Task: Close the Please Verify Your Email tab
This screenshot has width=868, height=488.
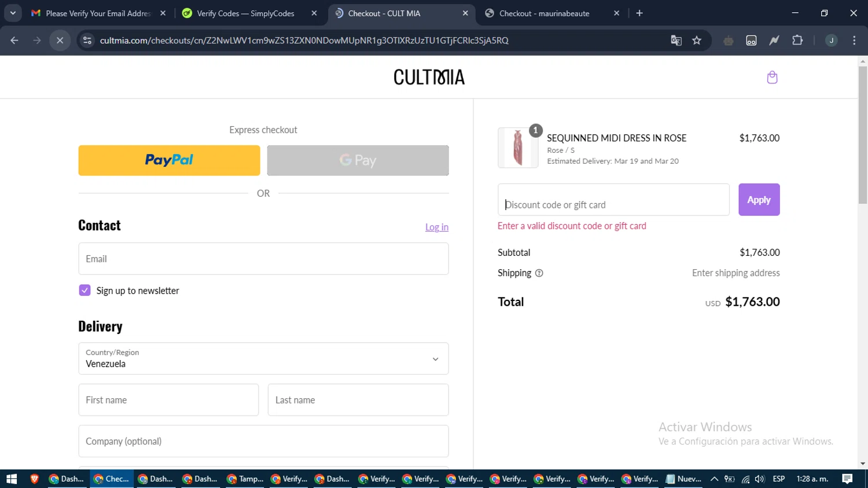Action: click(163, 13)
